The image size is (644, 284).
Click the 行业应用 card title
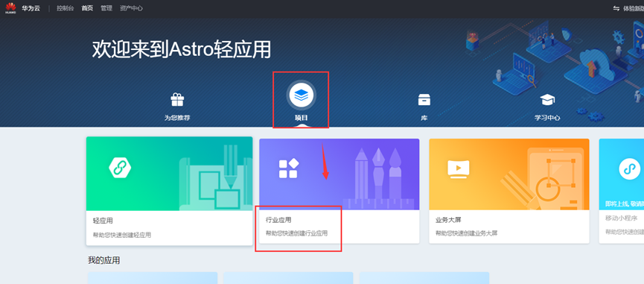tap(279, 220)
